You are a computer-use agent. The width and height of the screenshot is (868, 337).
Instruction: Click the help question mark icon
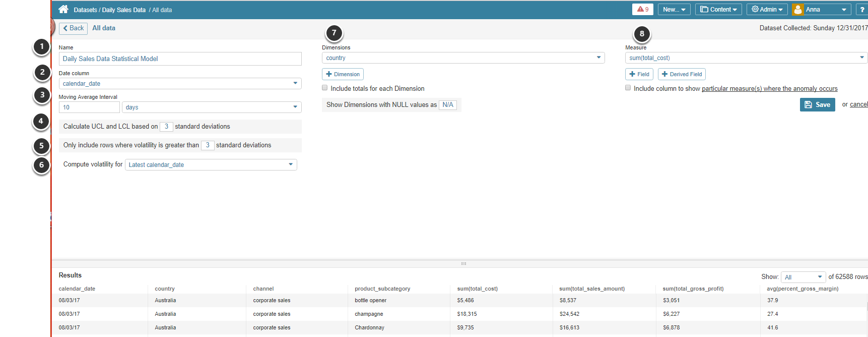tap(862, 10)
